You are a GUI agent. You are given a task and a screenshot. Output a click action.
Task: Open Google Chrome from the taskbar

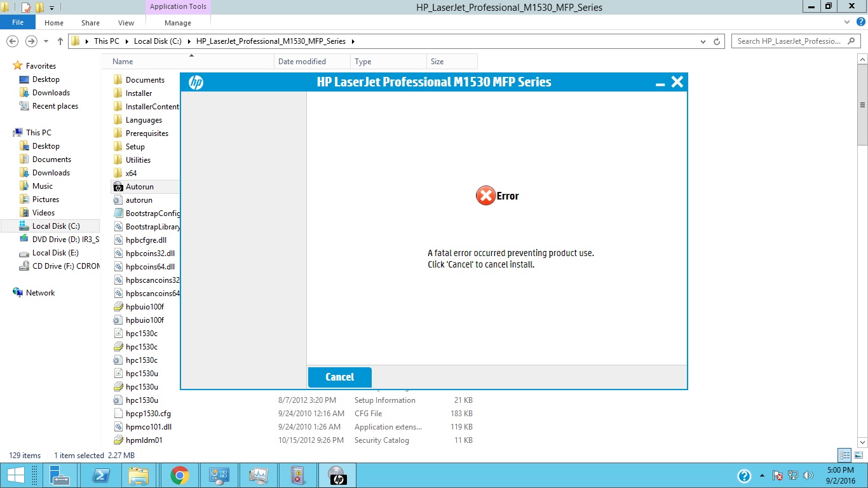[180, 475]
